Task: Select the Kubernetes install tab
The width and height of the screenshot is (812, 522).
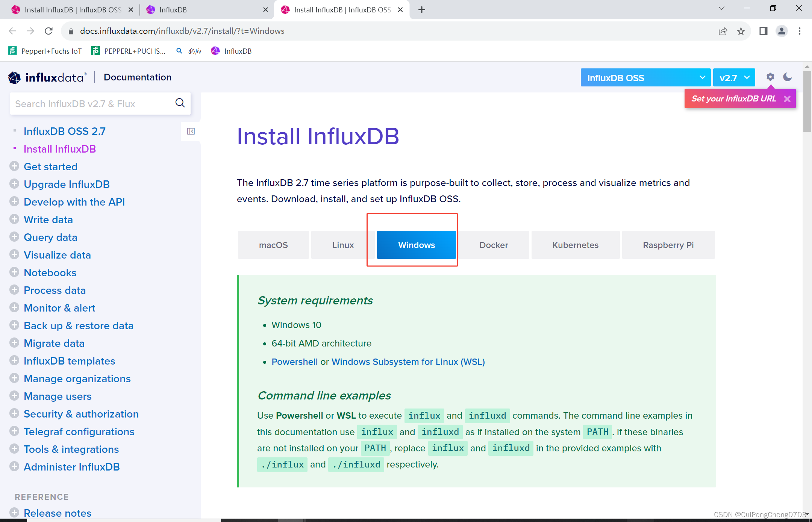Action: coord(576,245)
